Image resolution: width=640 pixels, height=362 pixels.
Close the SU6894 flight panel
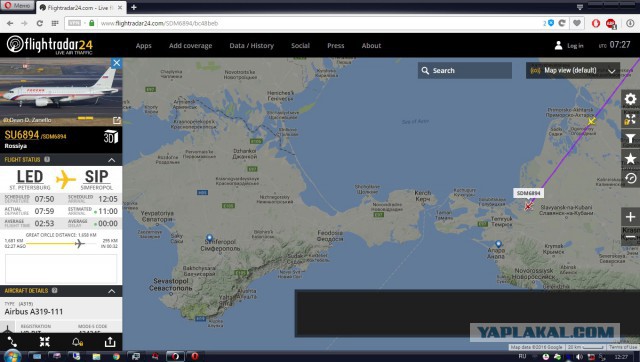coord(116,63)
